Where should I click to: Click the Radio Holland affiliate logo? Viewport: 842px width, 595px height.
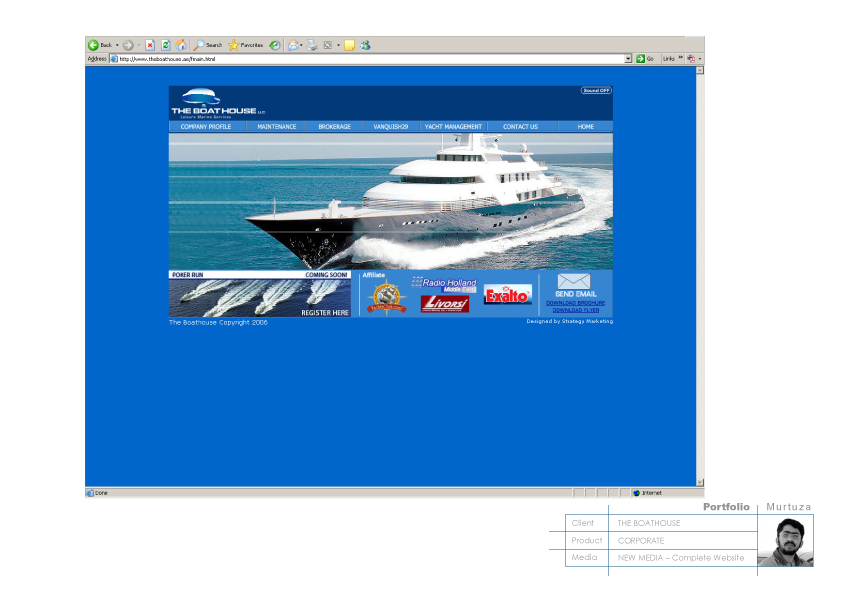[x=445, y=285]
